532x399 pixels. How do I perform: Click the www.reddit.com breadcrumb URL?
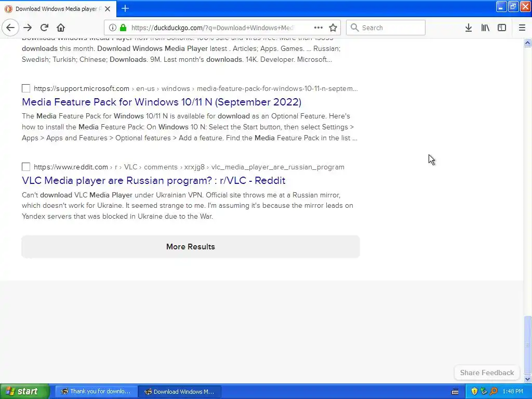pos(189,167)
